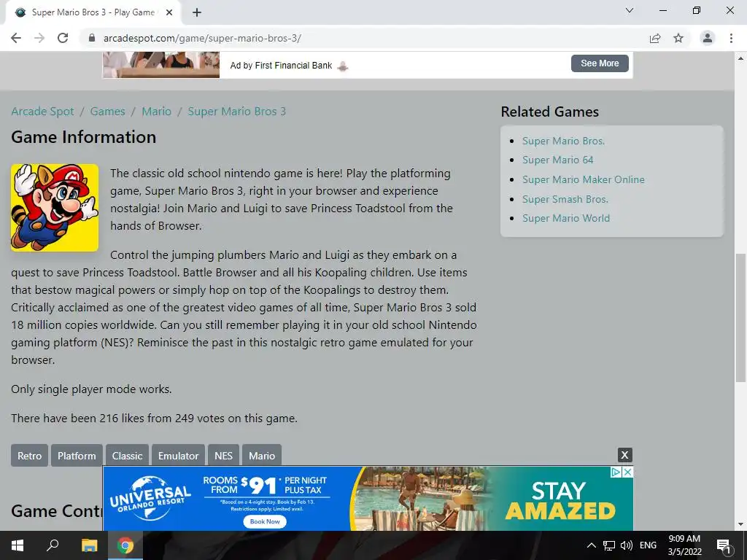Open Chrome's three-dot menu
This screenshot has width=747, height=560.
(731, 38)
